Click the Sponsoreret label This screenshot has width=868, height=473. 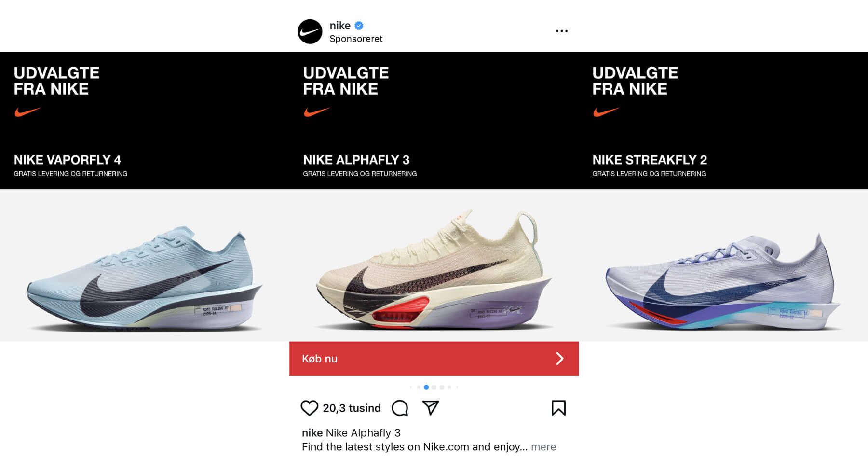click(x=356, y=39)
